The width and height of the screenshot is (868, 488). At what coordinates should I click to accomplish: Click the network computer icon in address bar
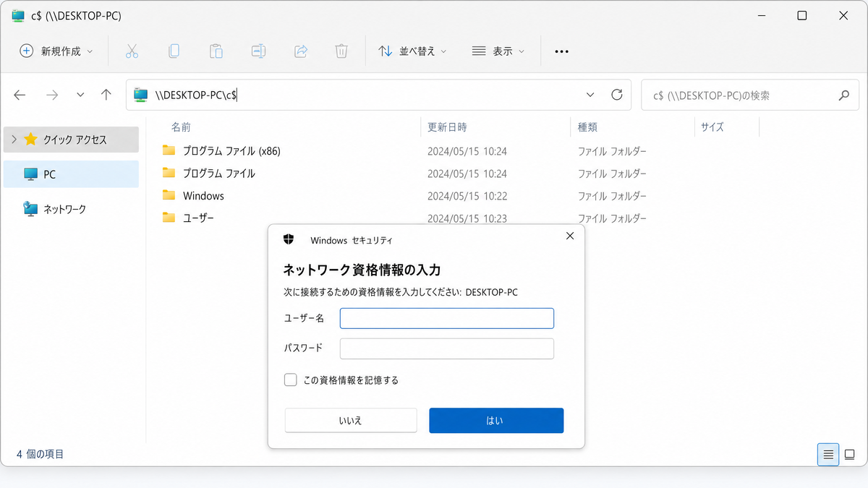tap(141, 95)
